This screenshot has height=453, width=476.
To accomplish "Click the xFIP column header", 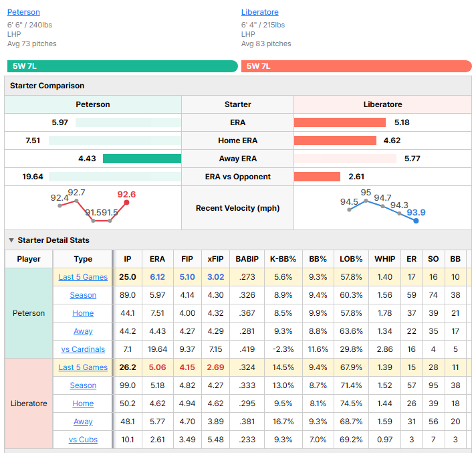I will click(215, 259).
